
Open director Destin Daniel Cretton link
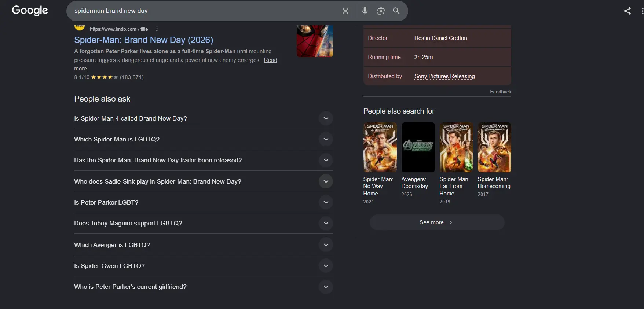coord(440,38)
